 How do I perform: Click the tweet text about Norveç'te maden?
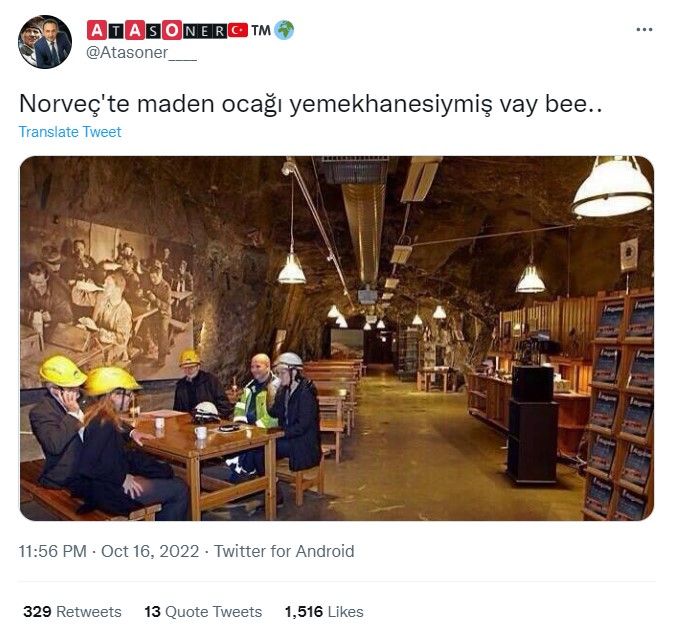pos(311,104)
